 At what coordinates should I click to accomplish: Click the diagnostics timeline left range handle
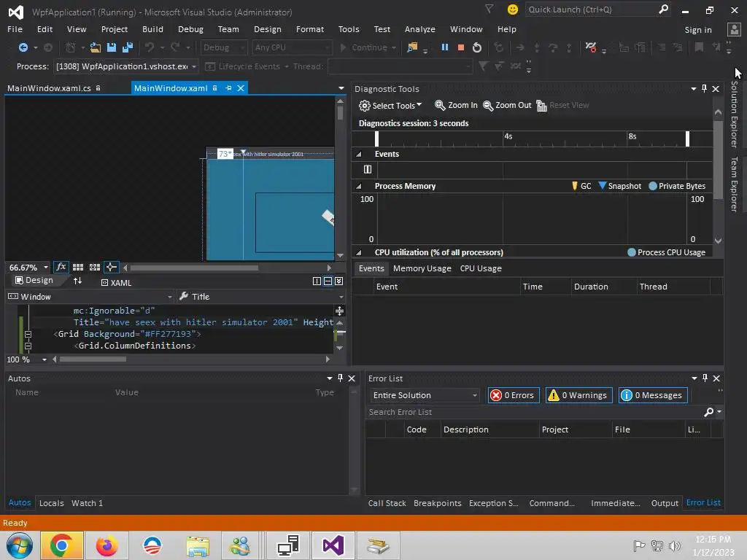click(376, 139)
